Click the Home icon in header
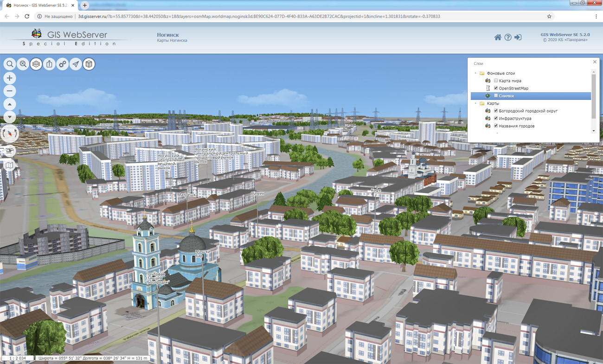603x364 pixels. pyautogui.click(x=498, y=37)
